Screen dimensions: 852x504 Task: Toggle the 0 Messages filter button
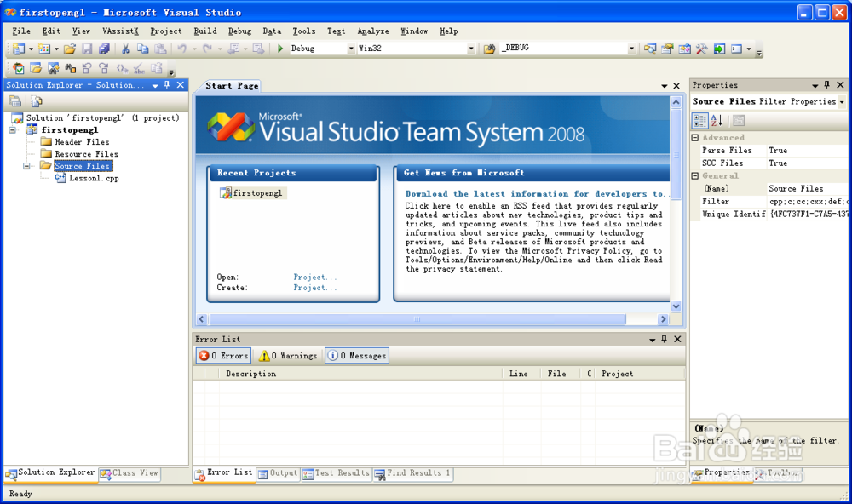pos(356,356)
